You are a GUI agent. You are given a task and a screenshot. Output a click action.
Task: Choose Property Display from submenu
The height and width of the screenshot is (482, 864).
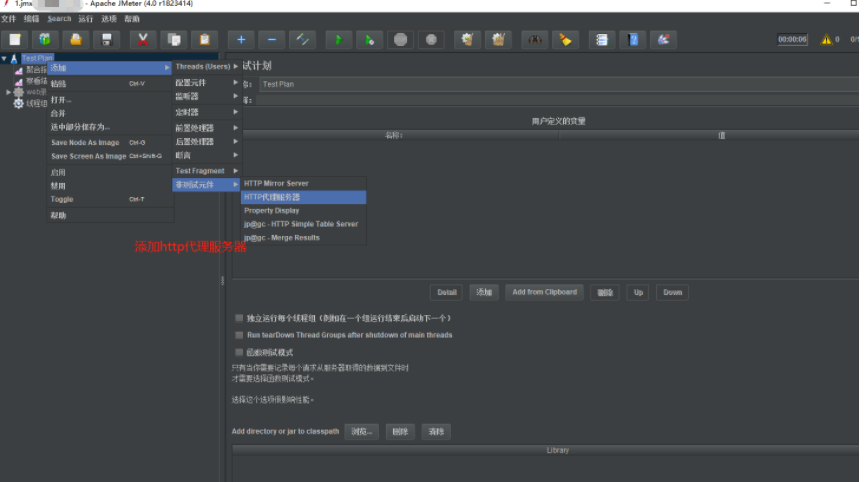[304, 210]
